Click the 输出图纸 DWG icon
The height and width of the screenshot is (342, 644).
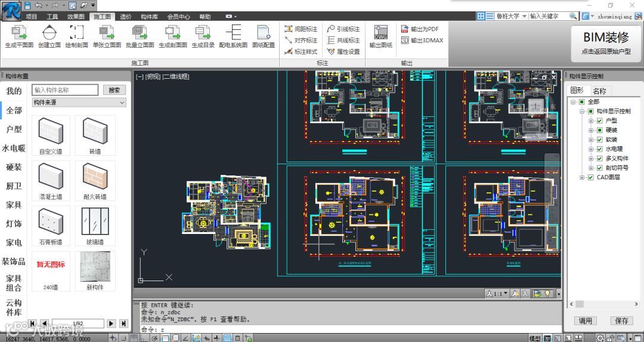click(x=380, y=32)
